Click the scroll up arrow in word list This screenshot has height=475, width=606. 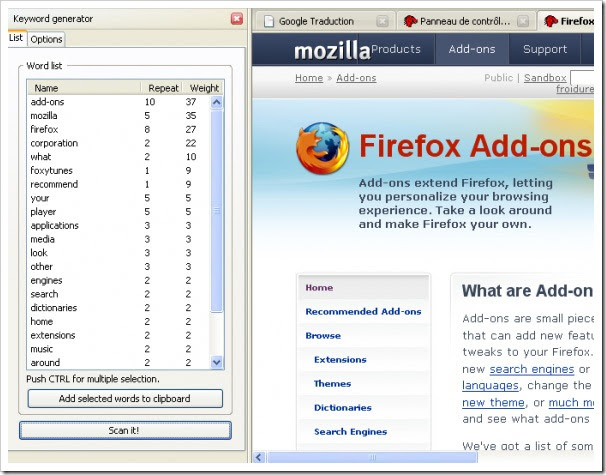pyautogui.click(x=216, y=102)
